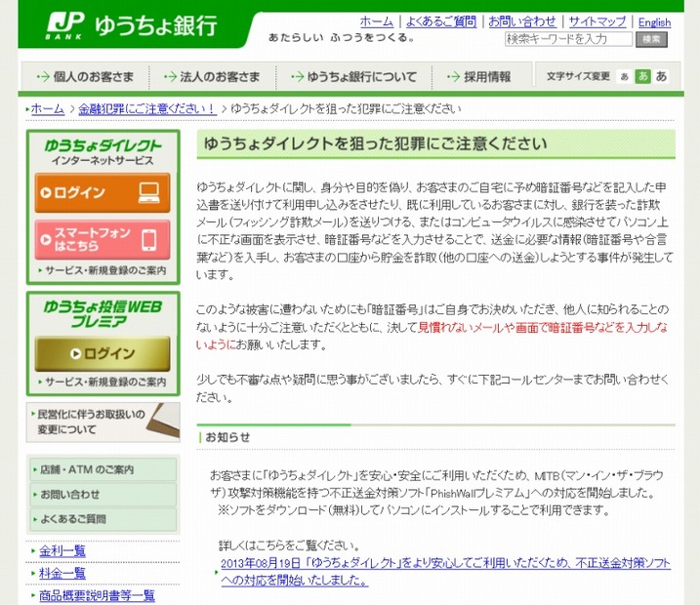Open 金融犯罪にご注意ください！ breadcrumb link
The width and height of the screenshot is (700, 605).
tap(147, 109)
